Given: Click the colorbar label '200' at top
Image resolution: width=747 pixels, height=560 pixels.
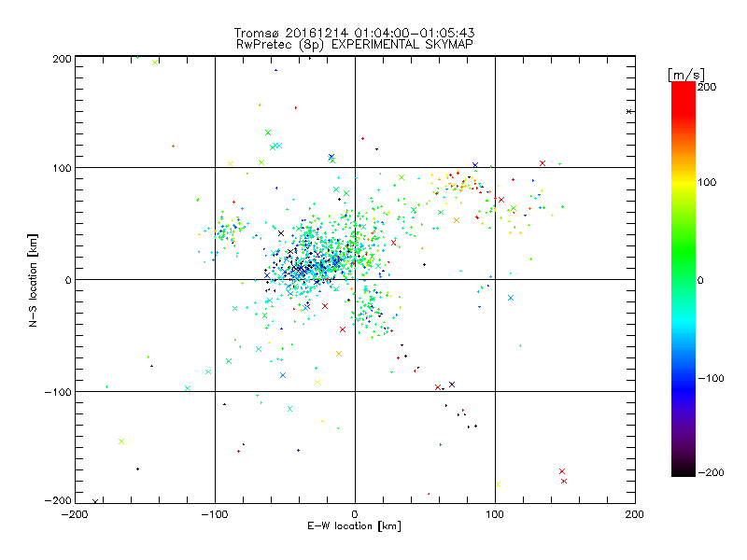Looking at the screenshot, I should (707, 87).
